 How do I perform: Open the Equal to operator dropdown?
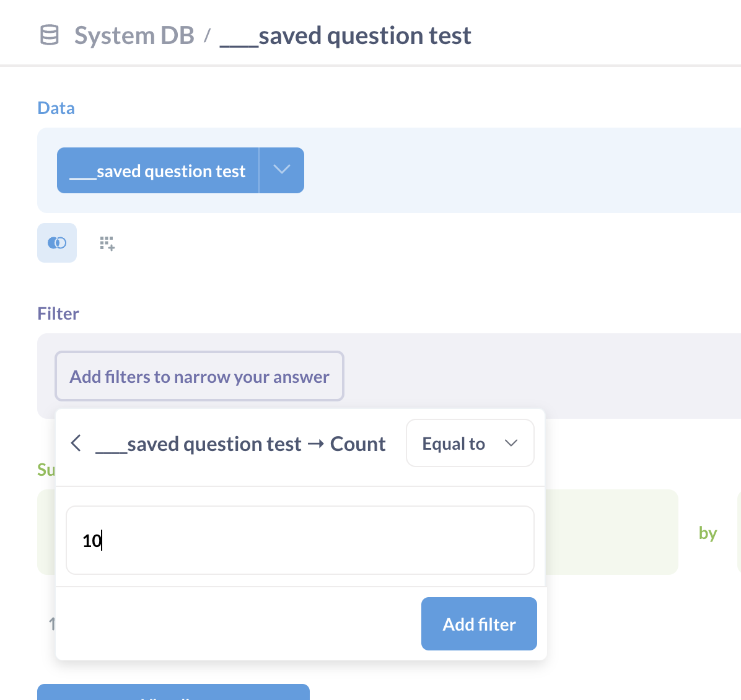coord(470,443)
